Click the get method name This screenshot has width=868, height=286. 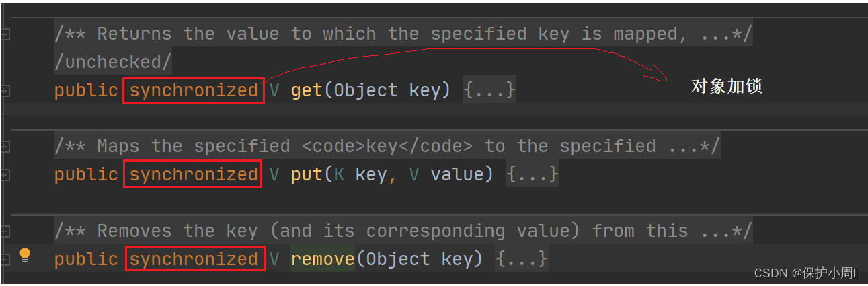(x=307, y=90)
